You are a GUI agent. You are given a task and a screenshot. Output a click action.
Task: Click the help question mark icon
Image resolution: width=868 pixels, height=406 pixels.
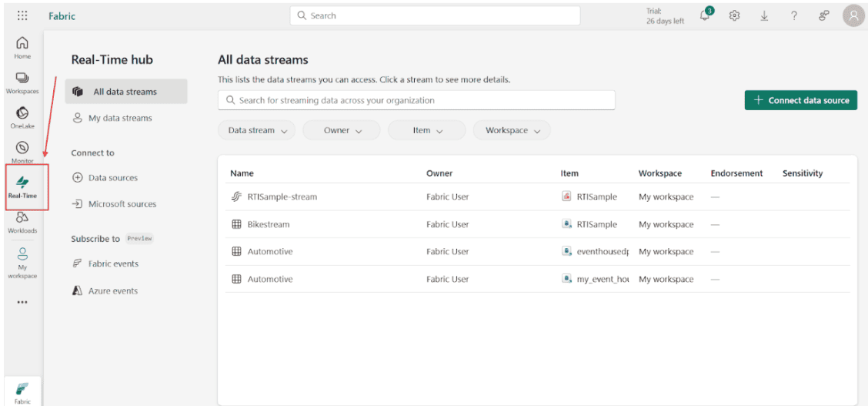(x=793, y=15)
